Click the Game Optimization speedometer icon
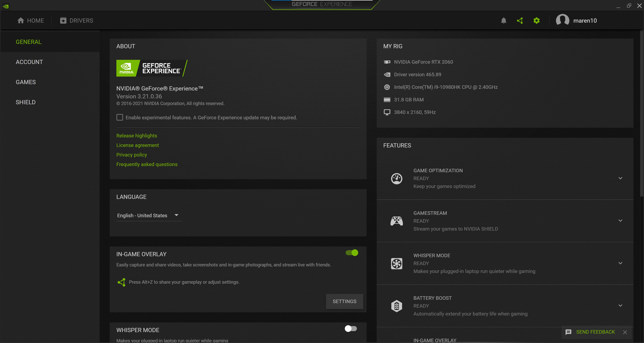Viewport: 644px width, 343px height. click(396, 178)
